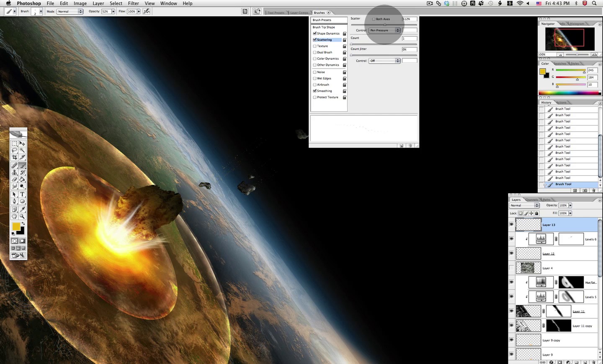
Task: Delete layer trash icon in Layers panel
Action: 594,362
